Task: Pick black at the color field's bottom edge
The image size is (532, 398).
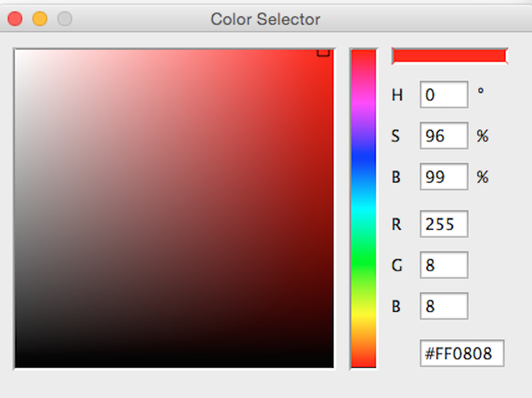Action: [174, 364]
